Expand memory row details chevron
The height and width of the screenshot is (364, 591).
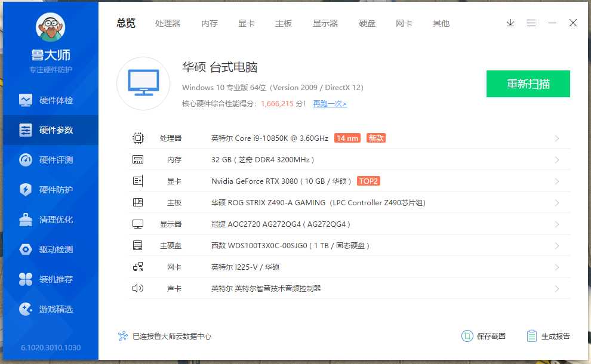pos(557,160)
